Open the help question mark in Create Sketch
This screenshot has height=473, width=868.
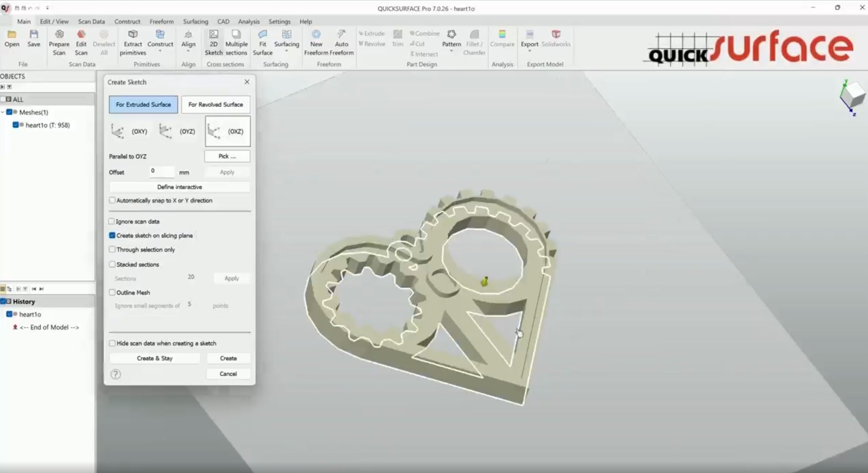pos(115,375)
